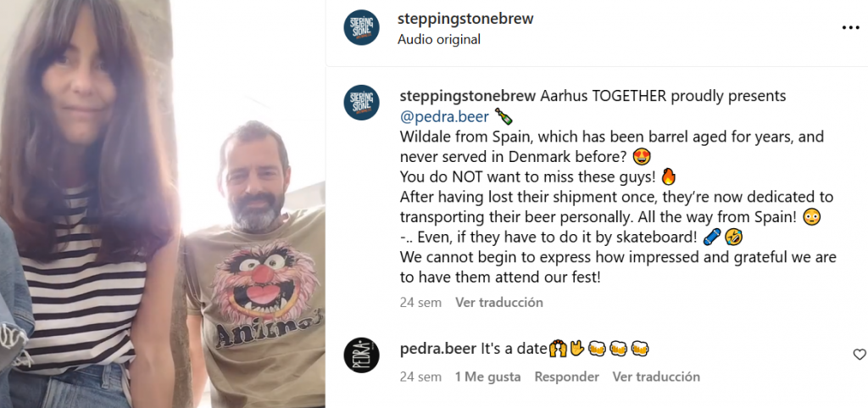Screen dimensions: 868x408
Task: Select the "It's a date" comment text
Action: click(515, 349)
